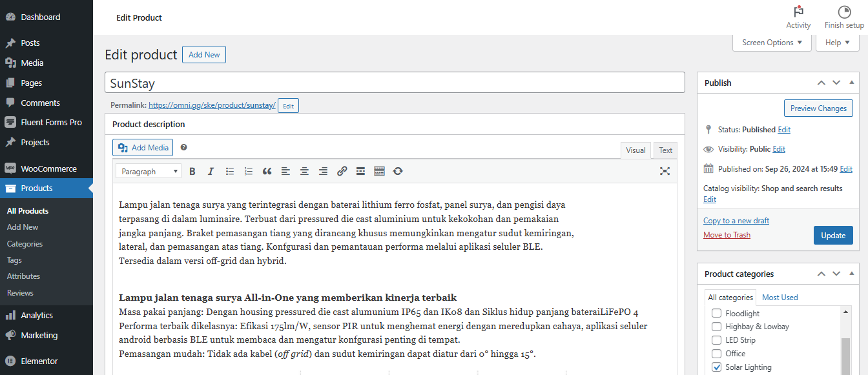Enable the Office category checkbox
The image size is (868, 375).
(x=716, y=353)
